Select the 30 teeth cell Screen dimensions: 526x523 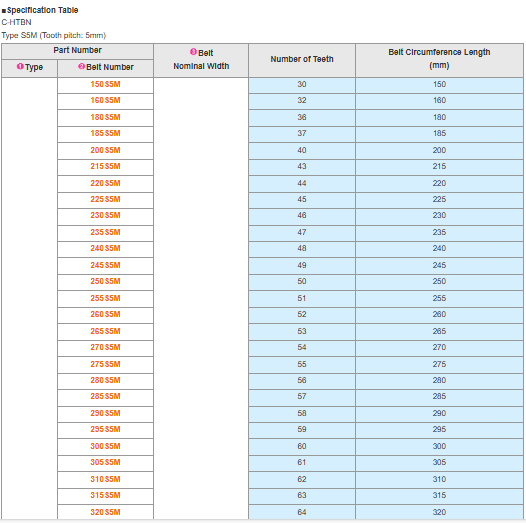[x=302, y=85]
